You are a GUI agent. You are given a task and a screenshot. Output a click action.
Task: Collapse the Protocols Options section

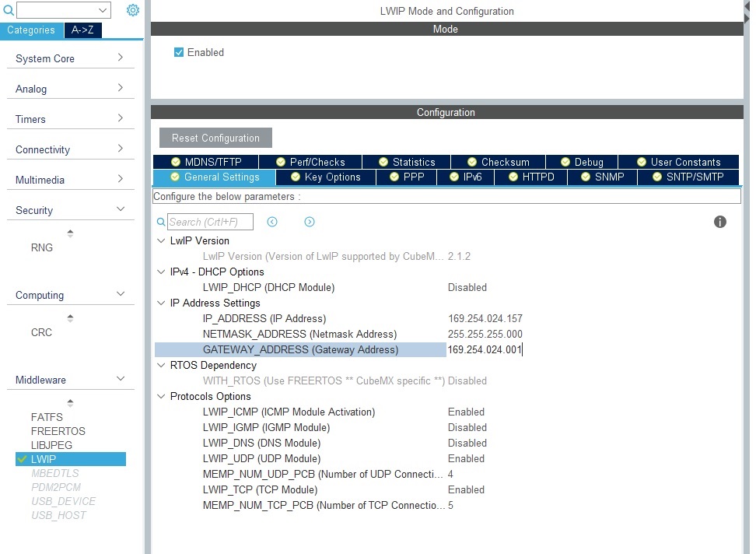pyautogui.click(x=161, y=396)
